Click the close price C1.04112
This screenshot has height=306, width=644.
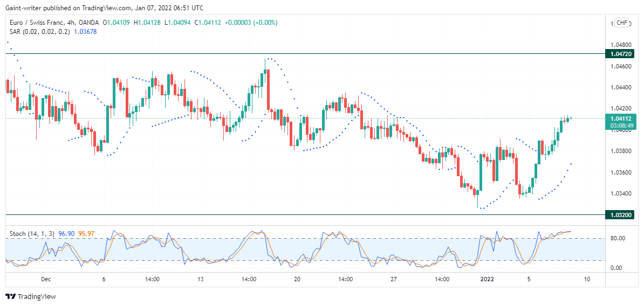click(x=208, y=23)
